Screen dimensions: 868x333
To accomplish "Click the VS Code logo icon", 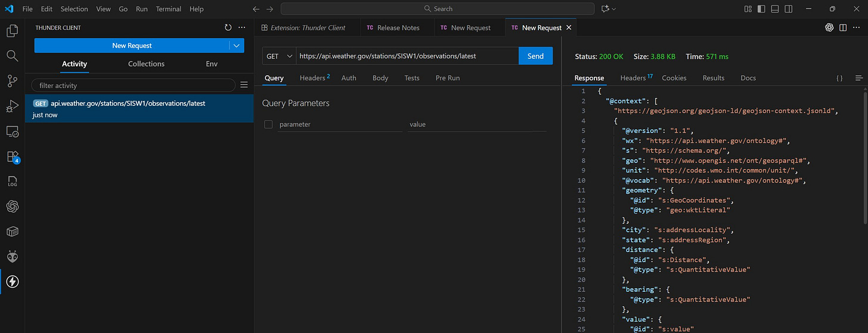I will point(9,9).
